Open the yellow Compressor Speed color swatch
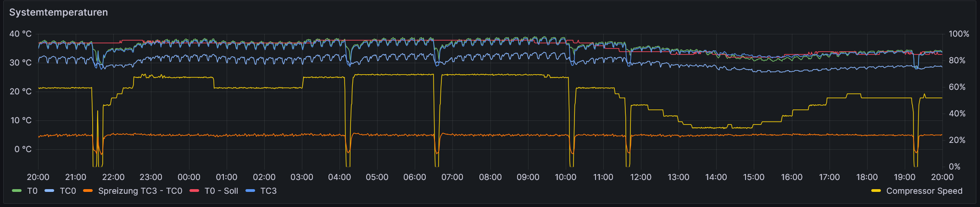 (x=876, y=191)
